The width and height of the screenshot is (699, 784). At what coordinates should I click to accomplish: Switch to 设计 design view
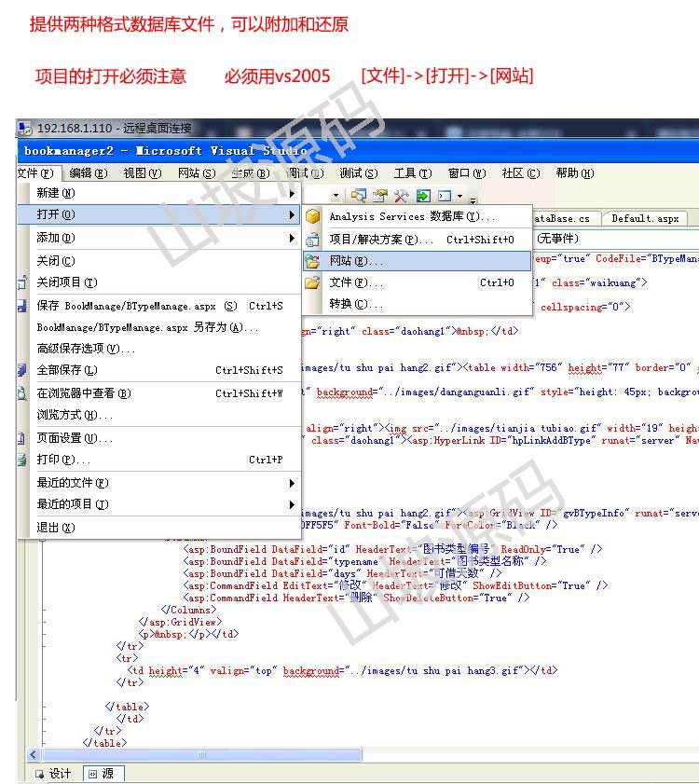(x=53, y=774)
